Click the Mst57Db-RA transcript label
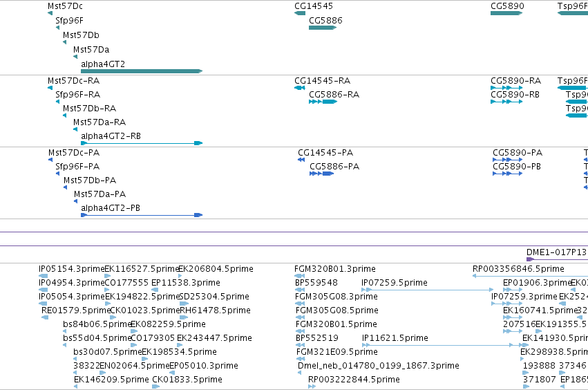The image size is (588, 390). coord(89,109)
